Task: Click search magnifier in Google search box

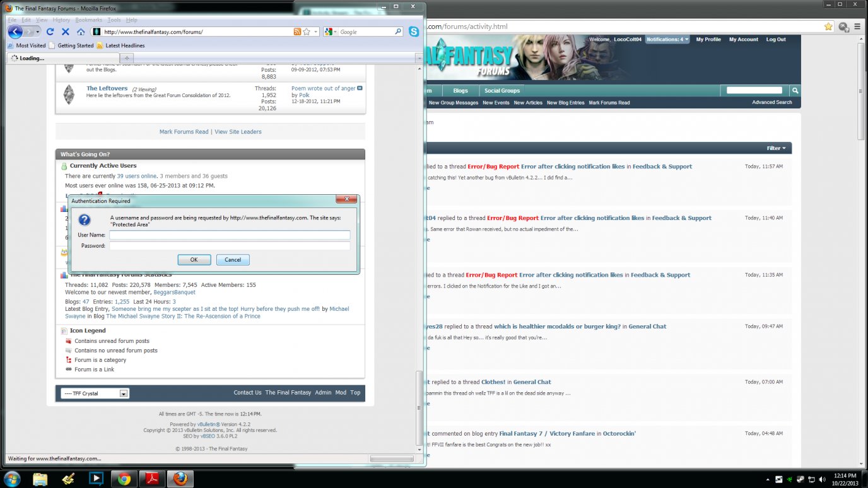Action: point(398,32)
